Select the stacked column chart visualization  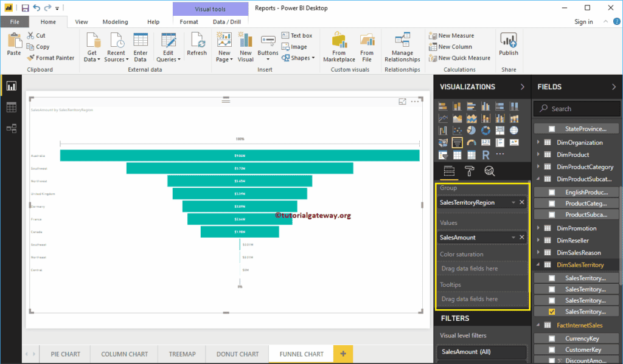[x=457, y=106]
